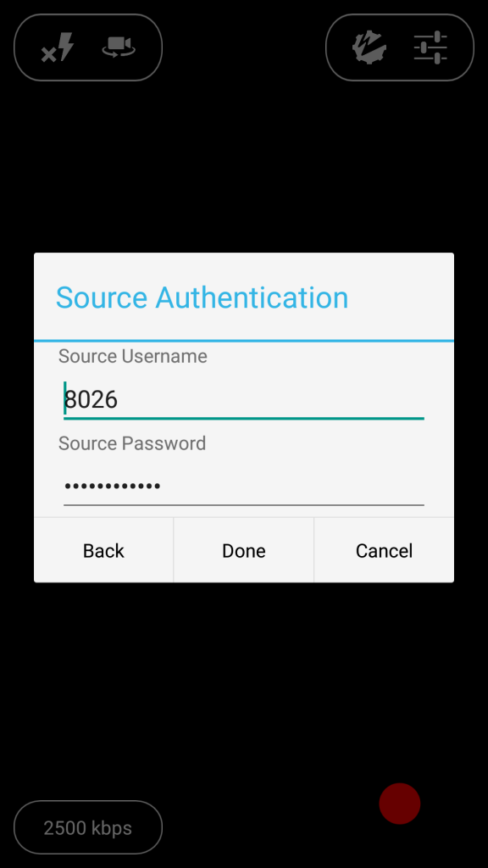488x868 pixels.
Task: Toggle the camera flash icon
Action: pyautogui.click(x=58, y=47)
